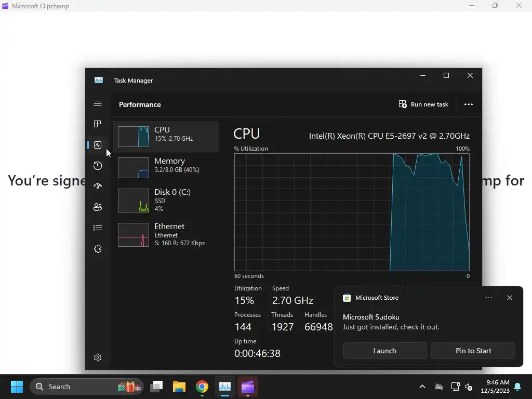Click the Handles value 66948

(318, 327)
